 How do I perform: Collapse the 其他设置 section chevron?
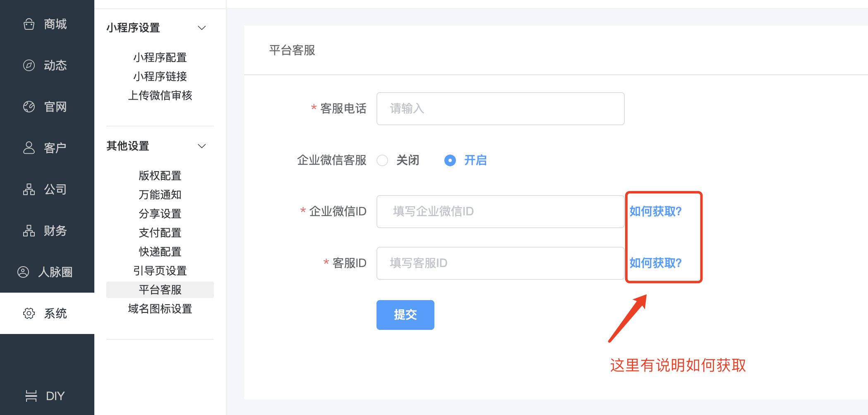coord(202,146)
